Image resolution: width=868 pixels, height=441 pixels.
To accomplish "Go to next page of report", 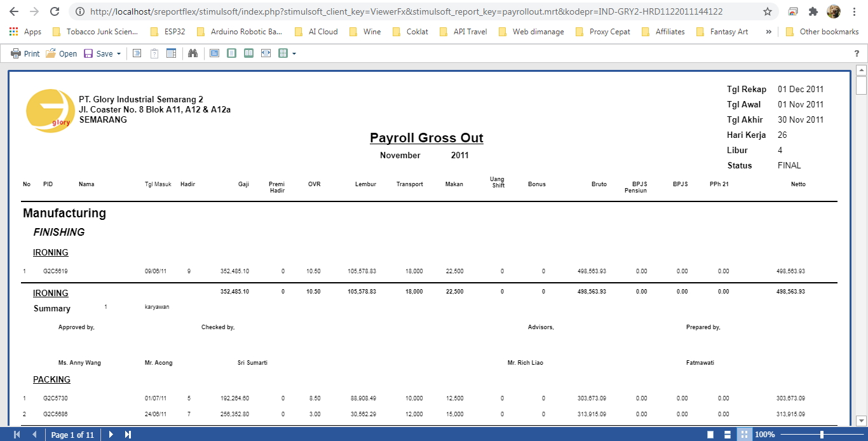I will [x=111, y=435].
